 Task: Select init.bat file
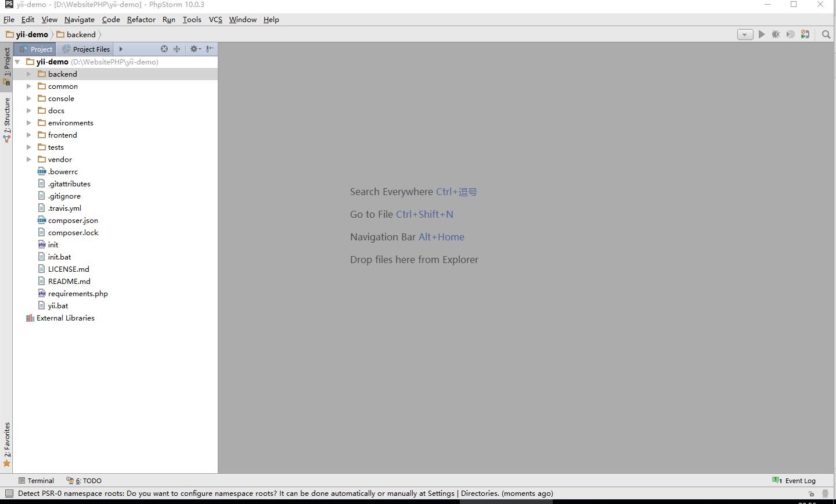pos(59,257)
